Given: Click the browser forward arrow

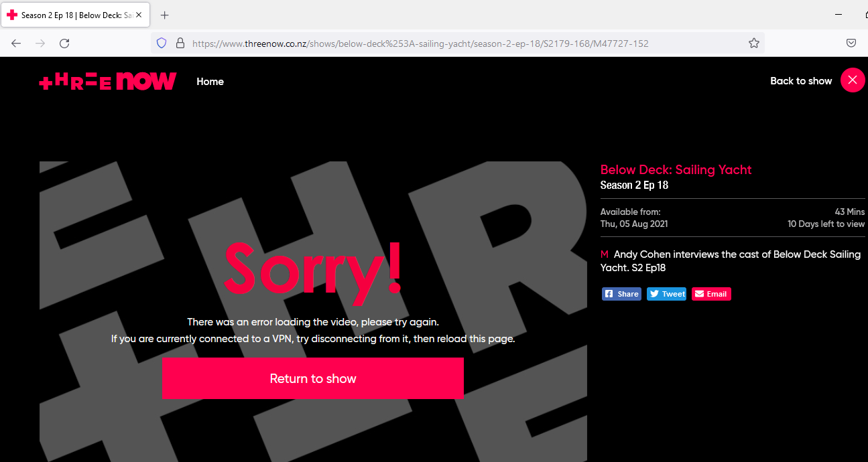Looking at the screenshot, I should click(40, 43).
